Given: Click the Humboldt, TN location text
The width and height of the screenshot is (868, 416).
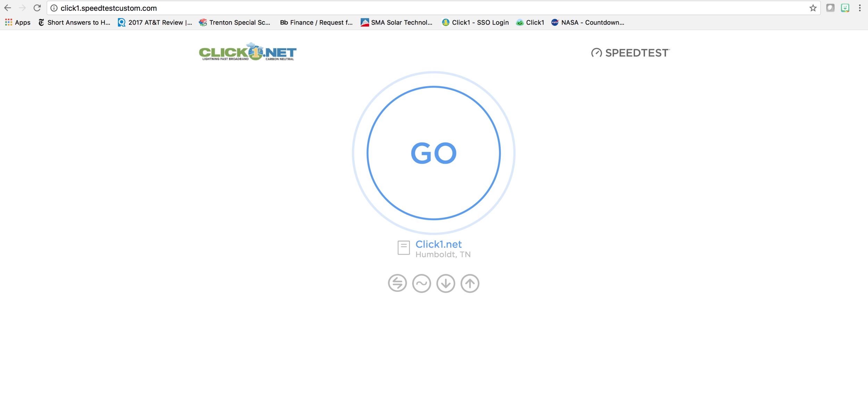Looking at the screenshot, I should [443, 255].
